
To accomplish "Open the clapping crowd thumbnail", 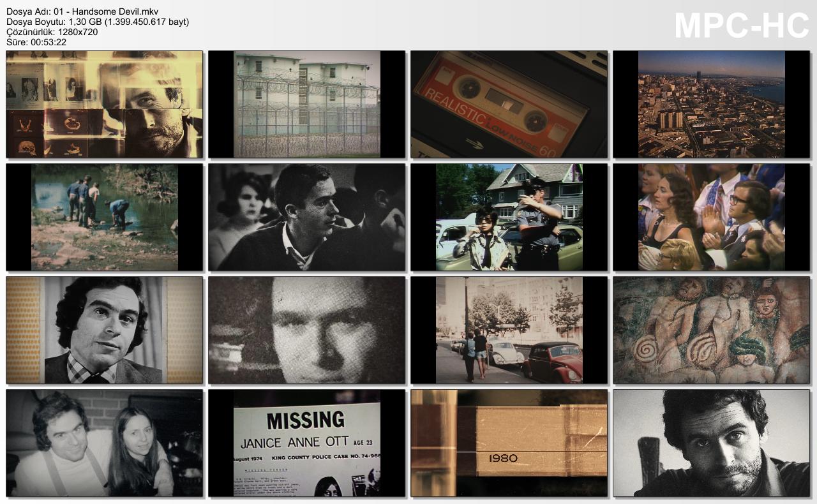I will [711, 218].
